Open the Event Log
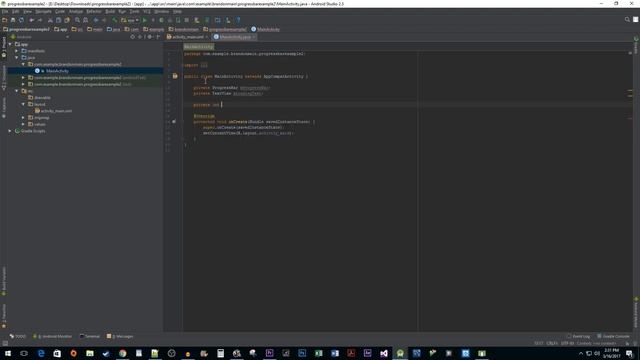Image resolution: width=640 pixels, height=360 pixels. point(578,336)
